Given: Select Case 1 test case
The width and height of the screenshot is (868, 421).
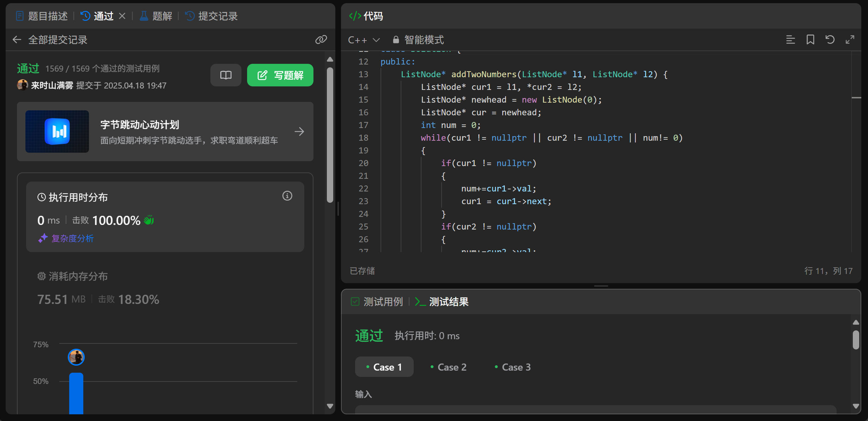Looking at the screenshot, I should point(384,367).
